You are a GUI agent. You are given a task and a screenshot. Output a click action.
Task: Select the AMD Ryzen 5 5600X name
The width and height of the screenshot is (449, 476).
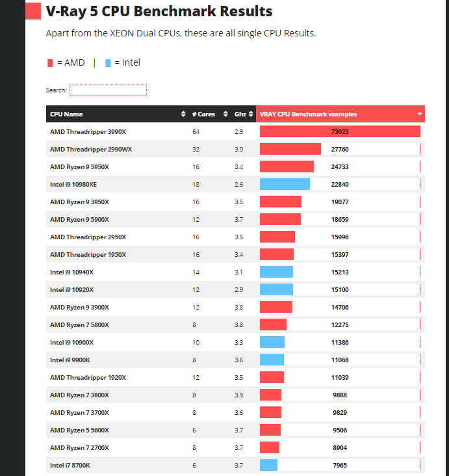coord(79,430)
